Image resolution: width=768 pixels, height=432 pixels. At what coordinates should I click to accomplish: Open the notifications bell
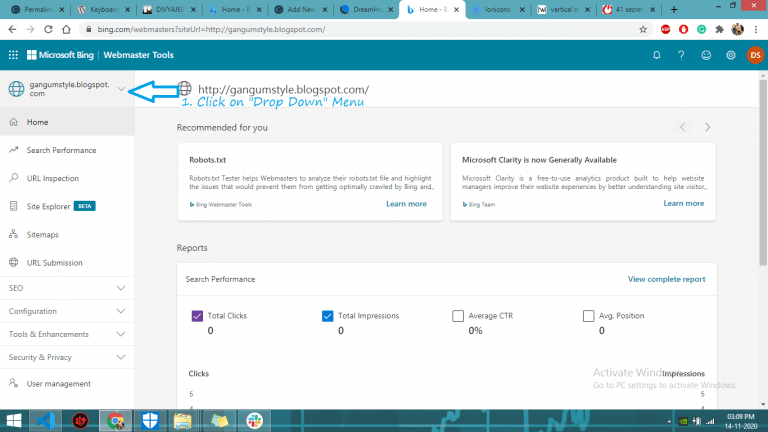coord(656,55)
